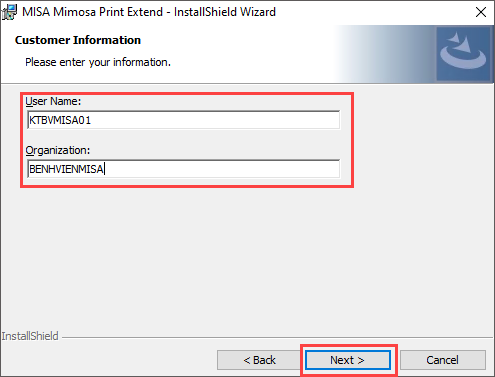Click the InstallShield text at the bottom left
Image resolution: width=495 pixels, height=377 pixels.
30,336
